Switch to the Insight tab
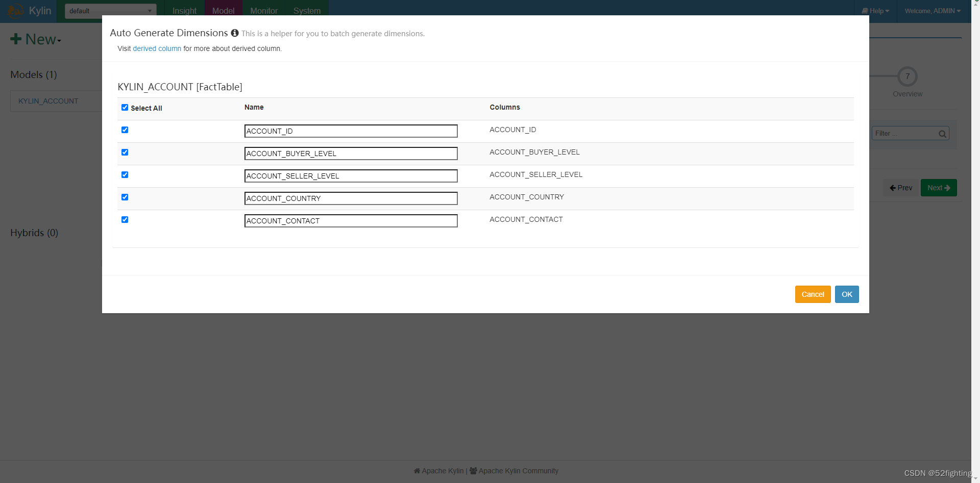The width and height of the screenshot is (980, 483). point(184,11)
